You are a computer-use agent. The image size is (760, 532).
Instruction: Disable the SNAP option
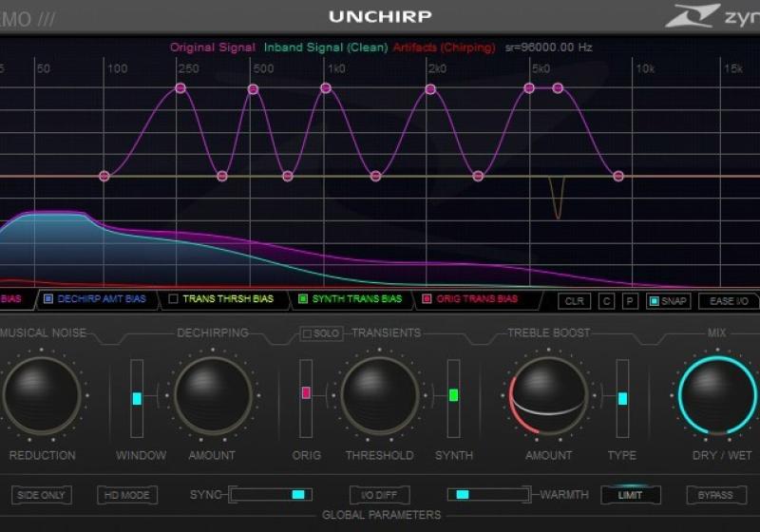tap(667, 300)
